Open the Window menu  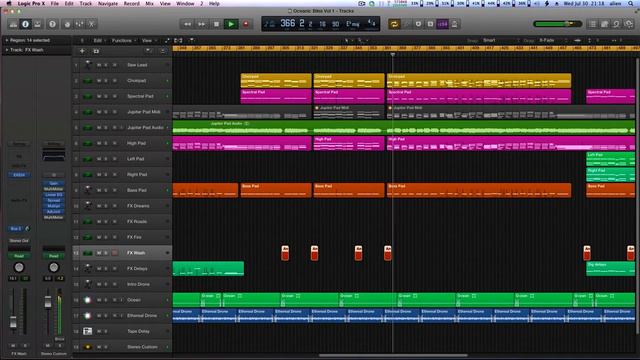click(185, 3)
